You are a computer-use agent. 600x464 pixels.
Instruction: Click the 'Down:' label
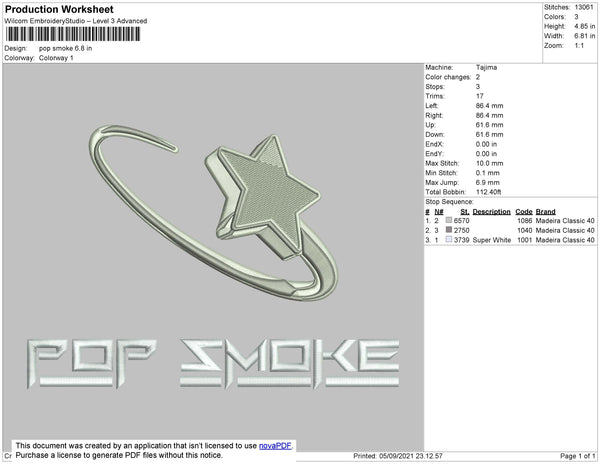[435, 135]
